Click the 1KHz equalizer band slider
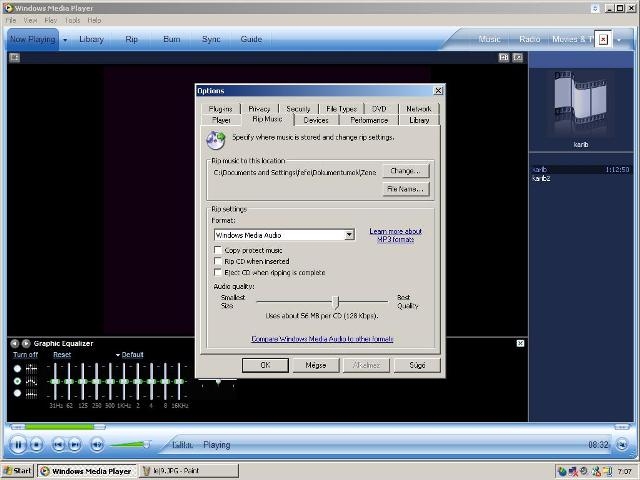 [x=124, y=381]
